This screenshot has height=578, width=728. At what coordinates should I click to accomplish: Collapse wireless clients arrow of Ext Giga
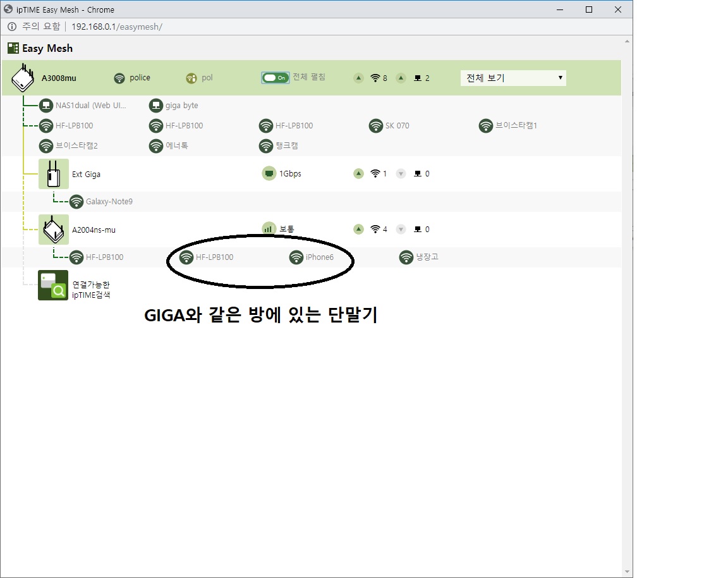[x=358, y=174]
